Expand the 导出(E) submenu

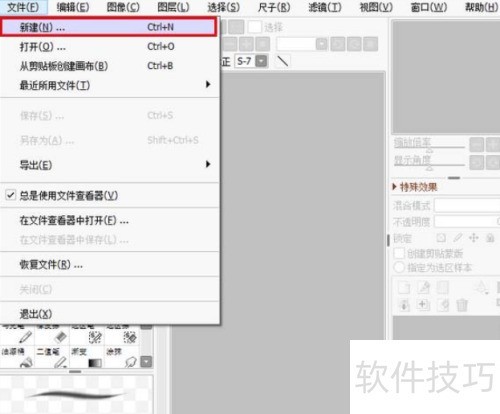(x=109, y=165)
